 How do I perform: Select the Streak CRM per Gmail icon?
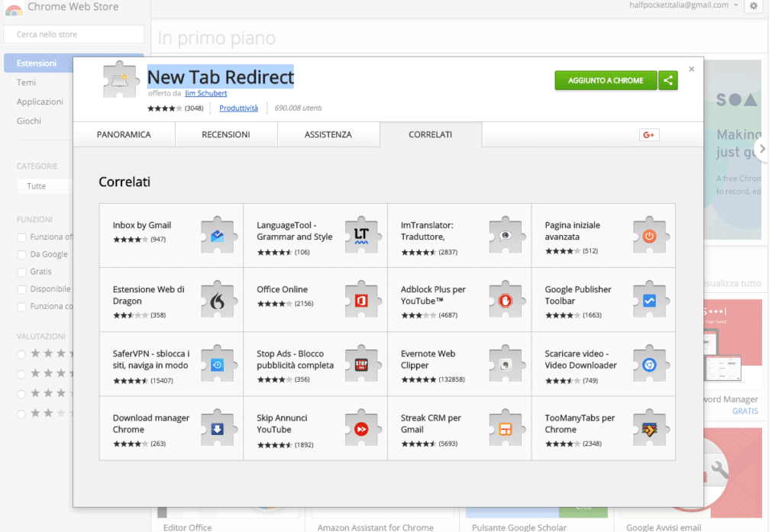point(506,428)
